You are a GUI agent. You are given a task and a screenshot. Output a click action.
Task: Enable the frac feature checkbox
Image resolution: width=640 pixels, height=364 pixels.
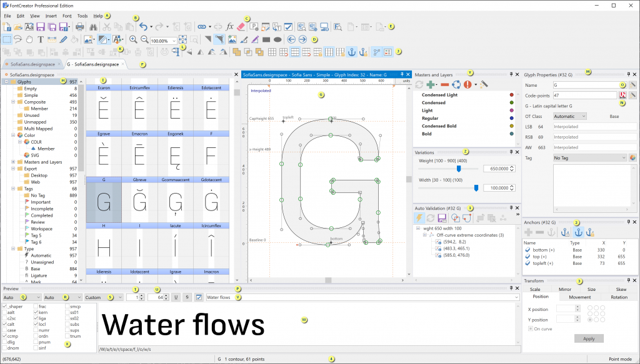point(36,306)
